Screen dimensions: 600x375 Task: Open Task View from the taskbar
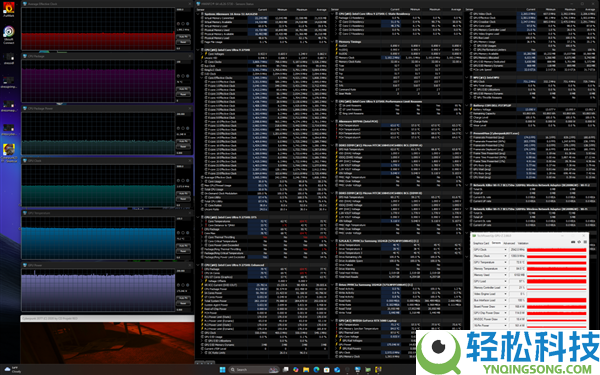285,370
